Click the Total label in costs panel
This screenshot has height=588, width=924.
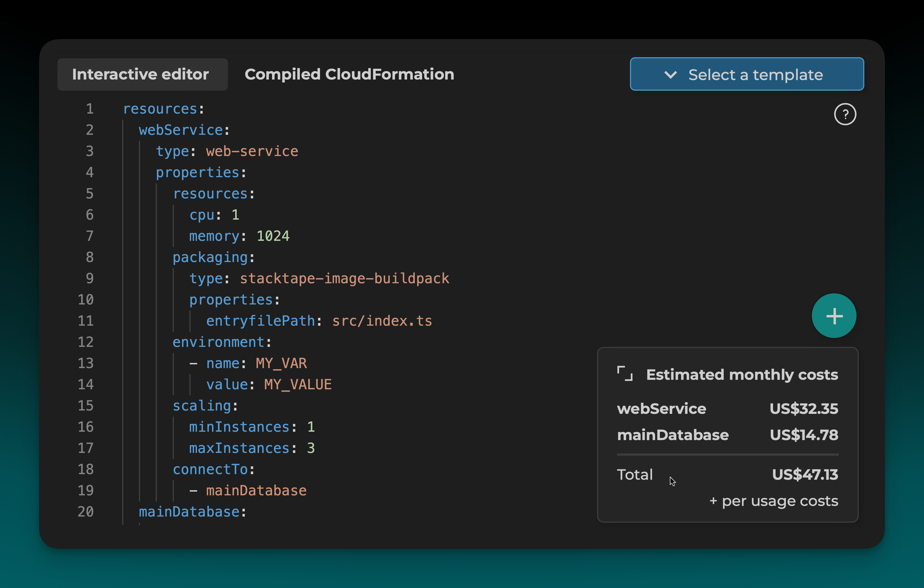click(635, 475)
